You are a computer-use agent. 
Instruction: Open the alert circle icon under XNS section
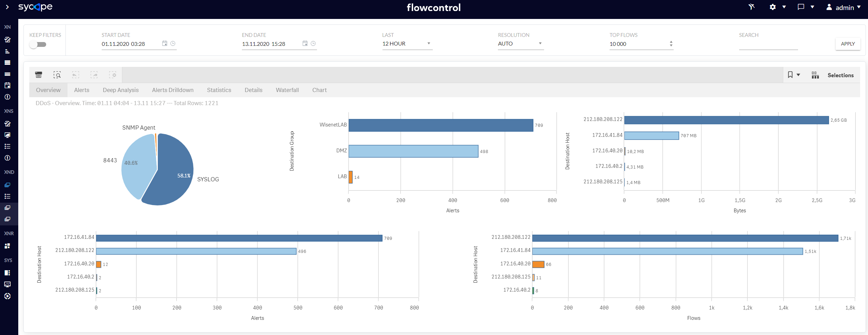7,158
